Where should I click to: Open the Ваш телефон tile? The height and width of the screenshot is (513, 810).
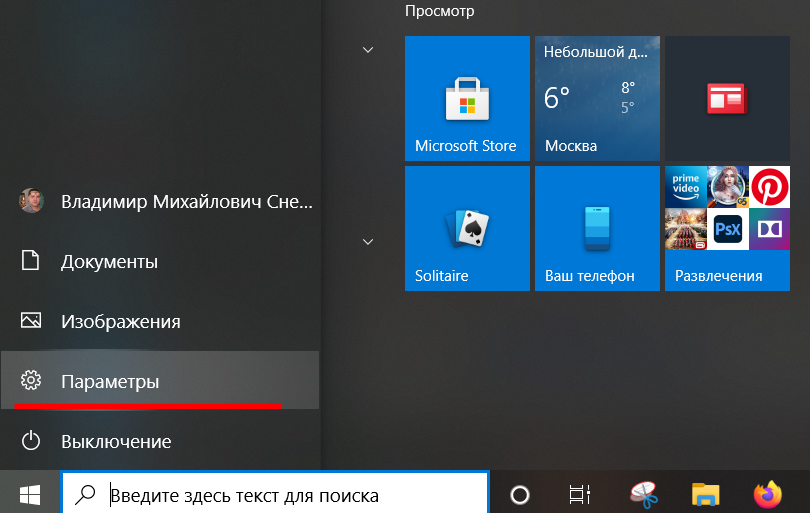click(x=597, y=228)
